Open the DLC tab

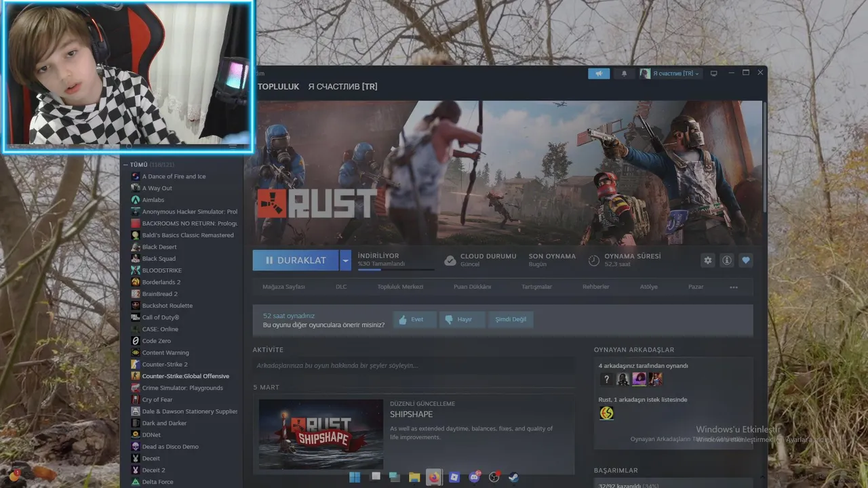click(x=341, y=287)
